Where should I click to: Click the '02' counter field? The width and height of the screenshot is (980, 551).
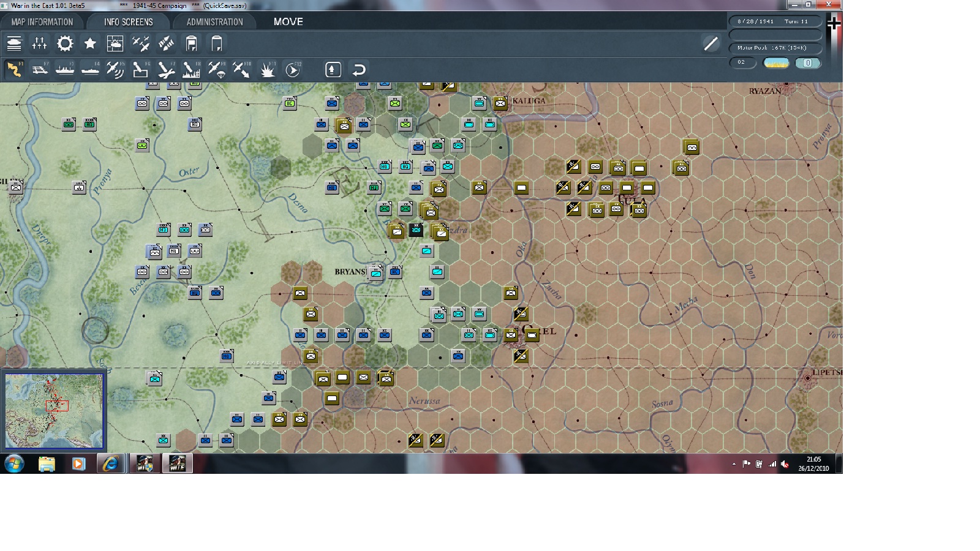tap(742, 62)
